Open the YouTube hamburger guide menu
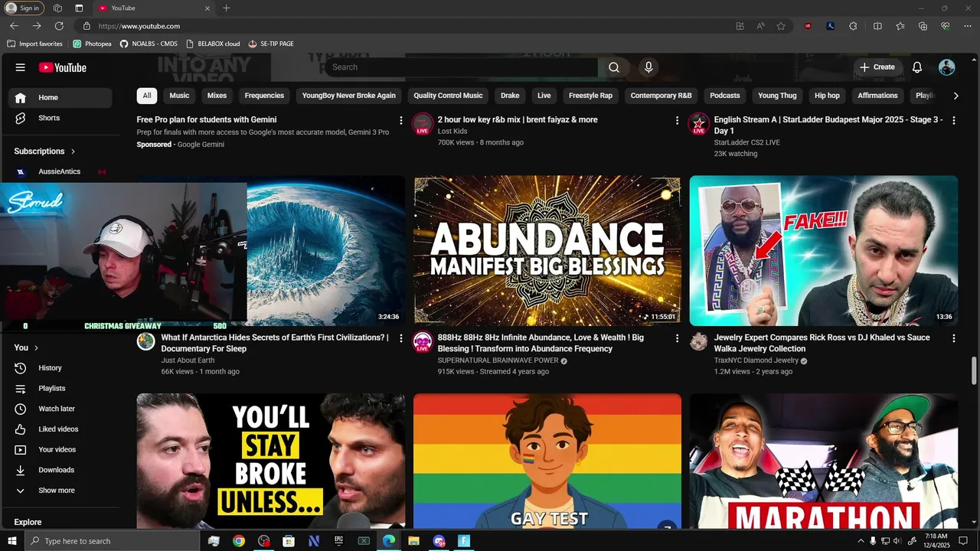Image resolution: width=980 pixels, height=551 pixels. tap(21, 67)
